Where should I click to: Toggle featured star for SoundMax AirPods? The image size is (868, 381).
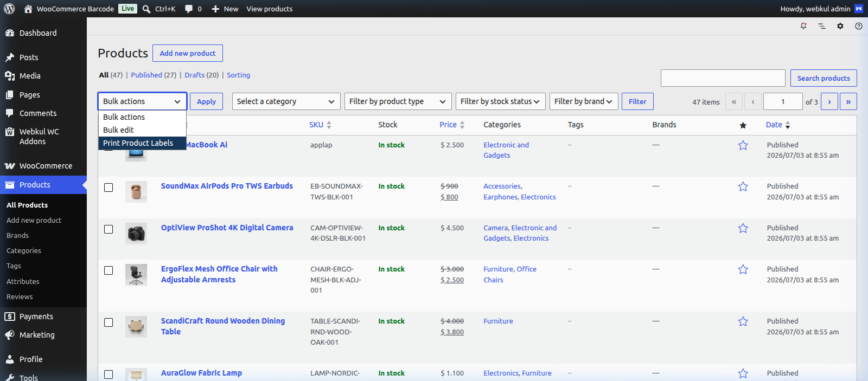743,186
